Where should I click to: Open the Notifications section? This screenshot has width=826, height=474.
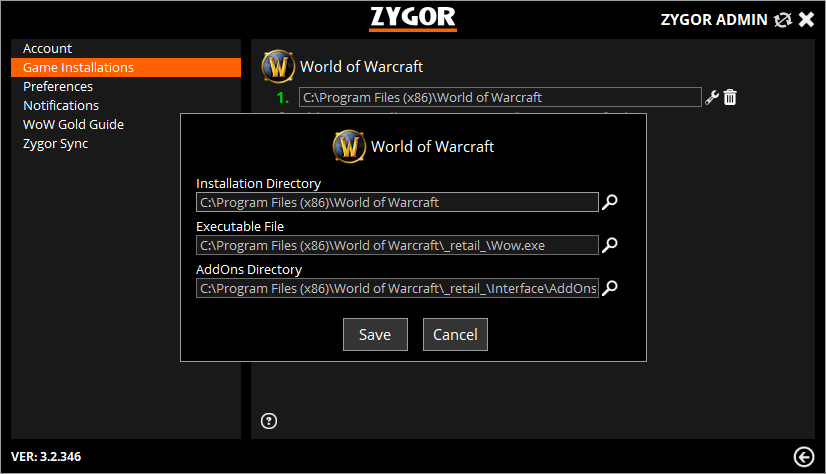(x=126, y=105)
